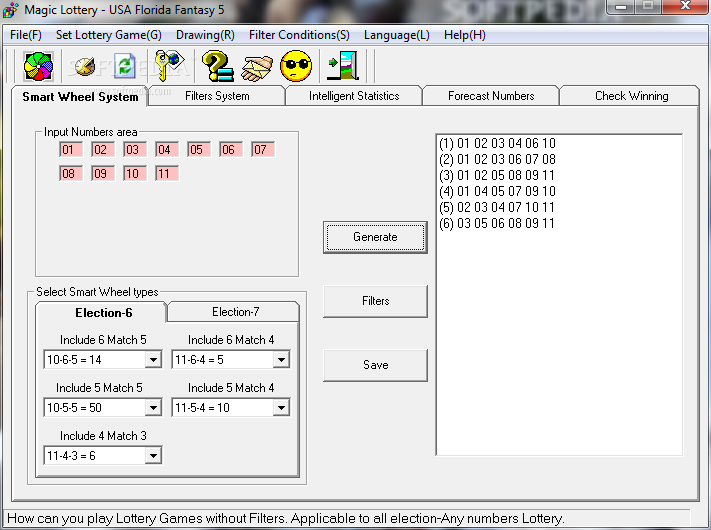Switch to Filters System tab
The width and height of the screenshot is (711, 530).
pos(217,96)
